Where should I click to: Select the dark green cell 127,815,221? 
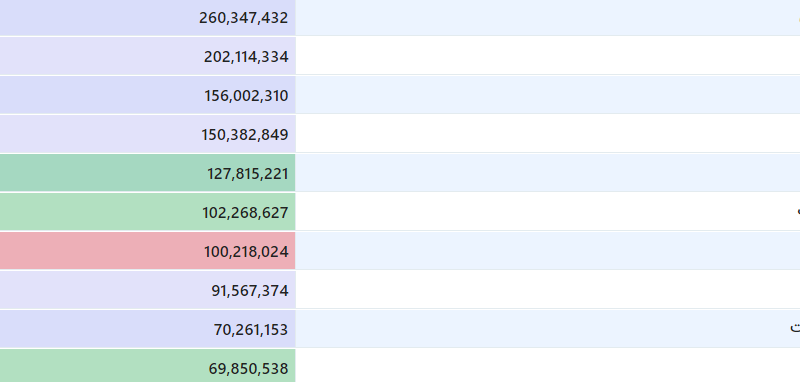pos(147,173)
